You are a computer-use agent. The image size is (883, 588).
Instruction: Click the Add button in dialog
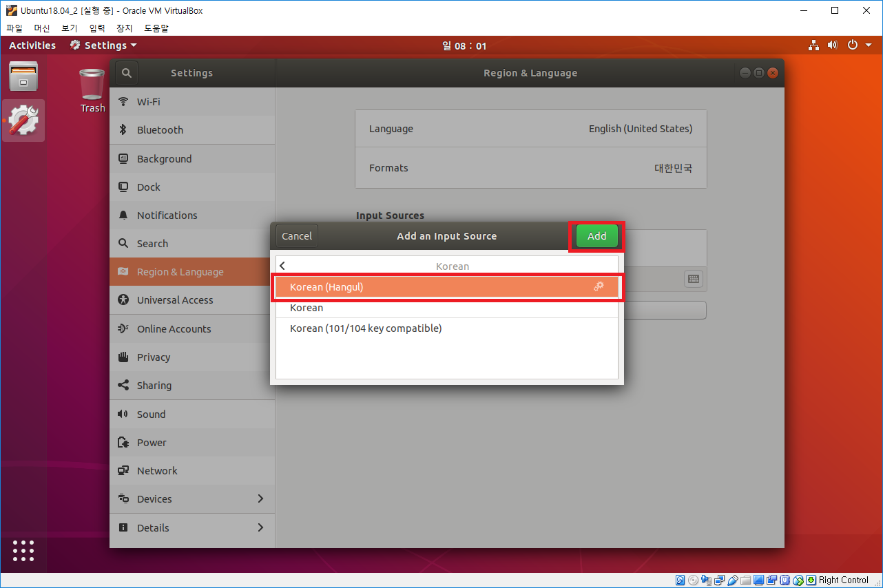(x=596, y=236)
